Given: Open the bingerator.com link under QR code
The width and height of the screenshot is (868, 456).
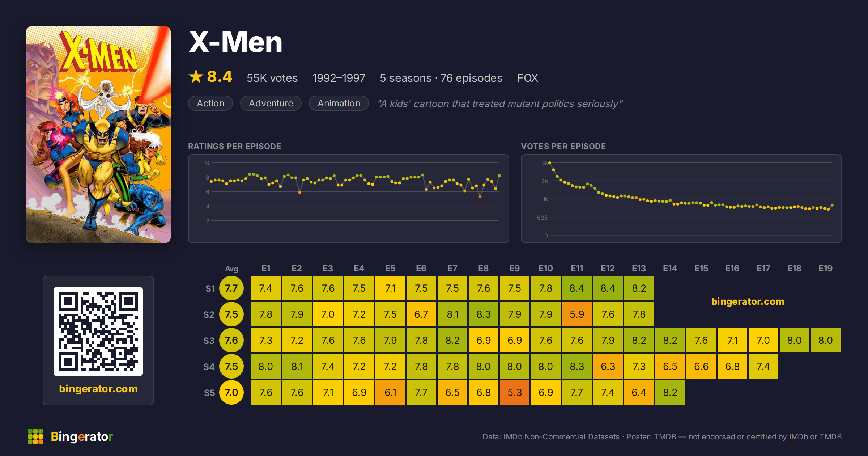Looking at the screenshot, I should [98, 389].
